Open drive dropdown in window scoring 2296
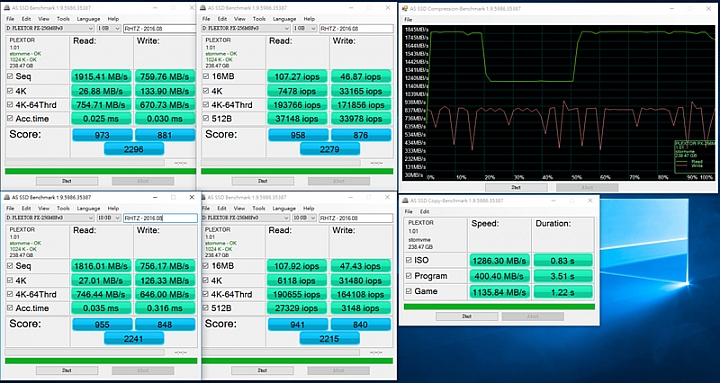The height and width of the screenshot is (383, 720). pos(50,28)
